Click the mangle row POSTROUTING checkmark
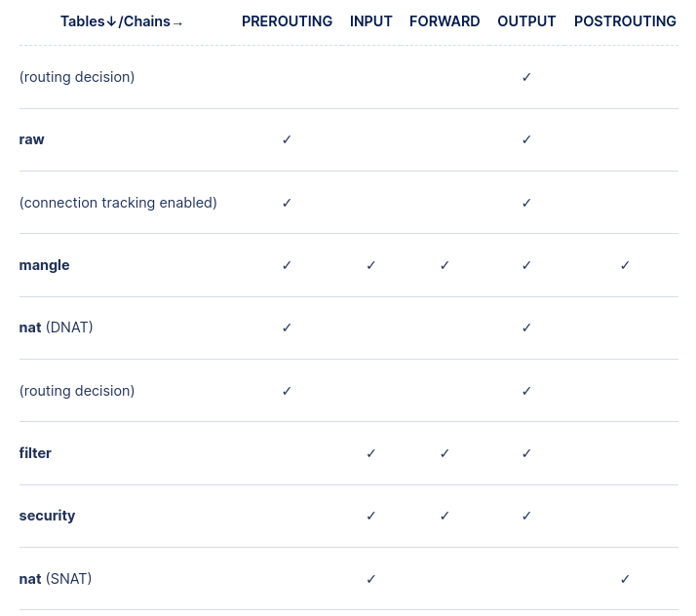 coord(625,265)
